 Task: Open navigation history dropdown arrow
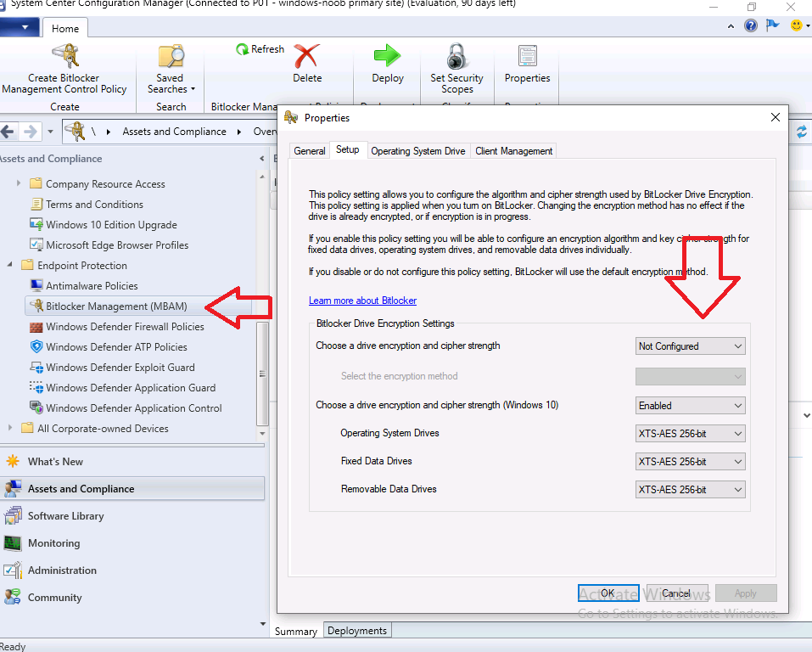pos(50,132)
